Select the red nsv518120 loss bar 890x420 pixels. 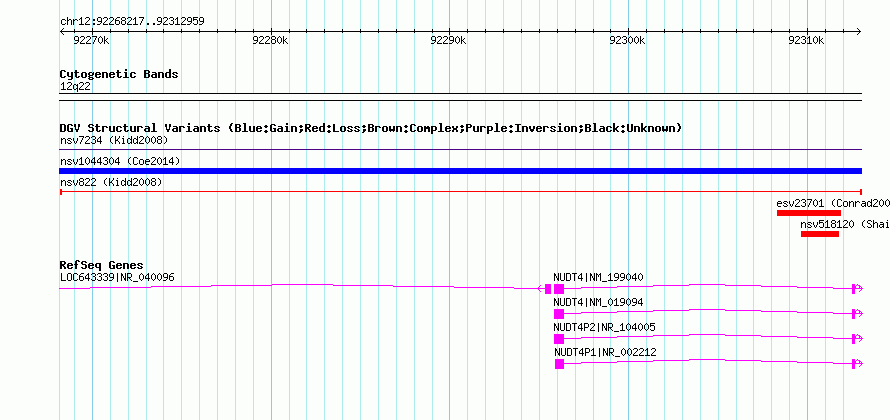820,234
